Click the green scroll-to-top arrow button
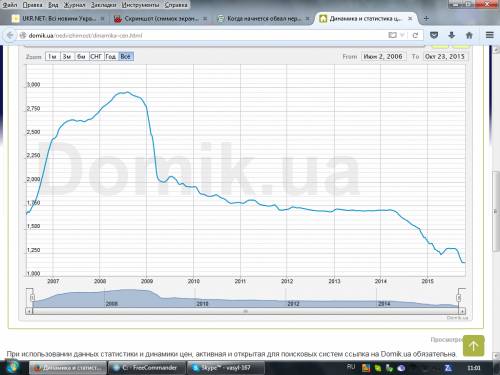This screenshot has width=500, height=375. [x=473, y=346]
